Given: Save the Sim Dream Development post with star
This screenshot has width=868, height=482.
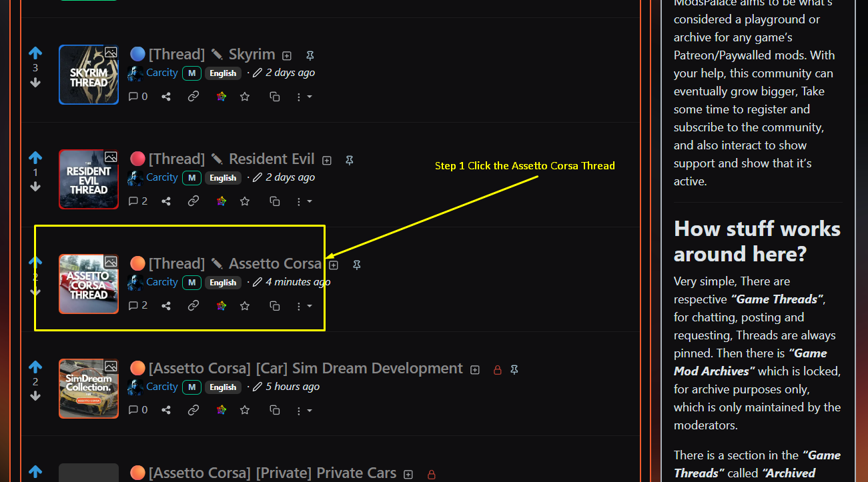Looking at the screenshot, I should coord(245,411).
